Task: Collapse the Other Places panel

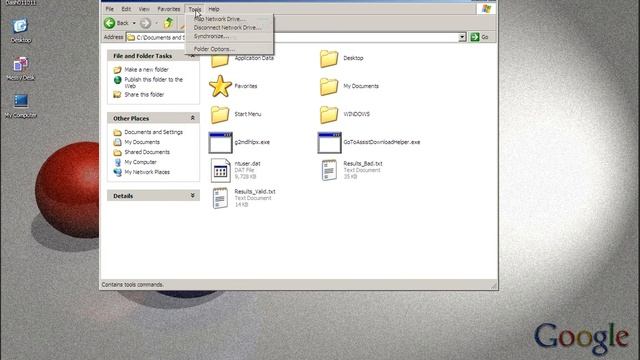Action: 193,118
